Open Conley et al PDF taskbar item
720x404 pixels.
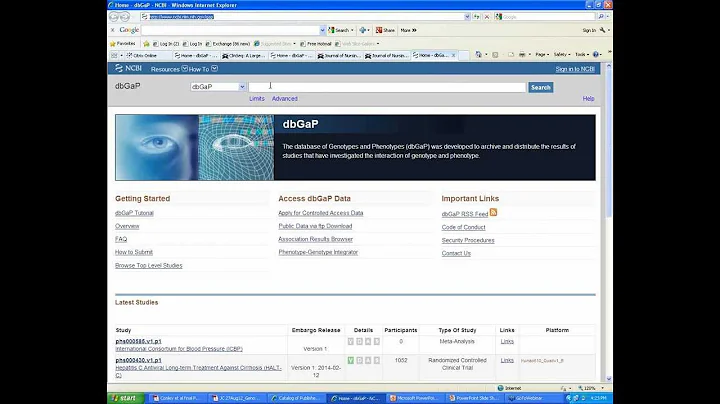[176, 398]
